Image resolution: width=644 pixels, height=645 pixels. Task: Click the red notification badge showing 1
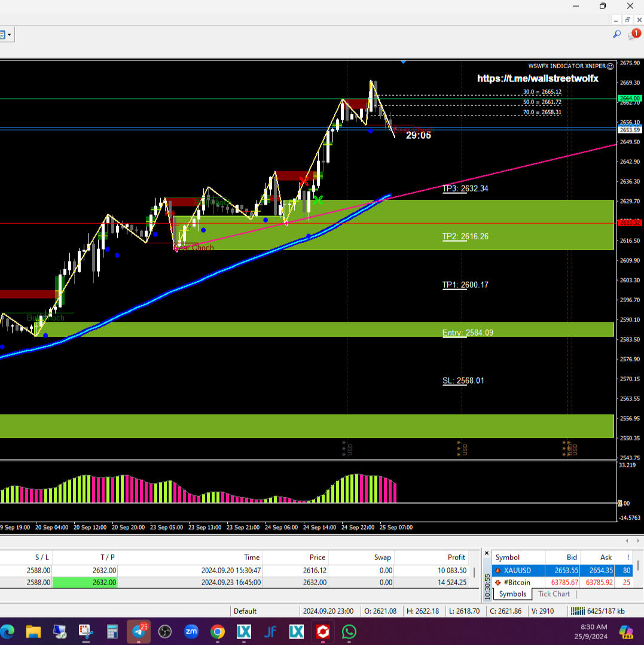635,34
